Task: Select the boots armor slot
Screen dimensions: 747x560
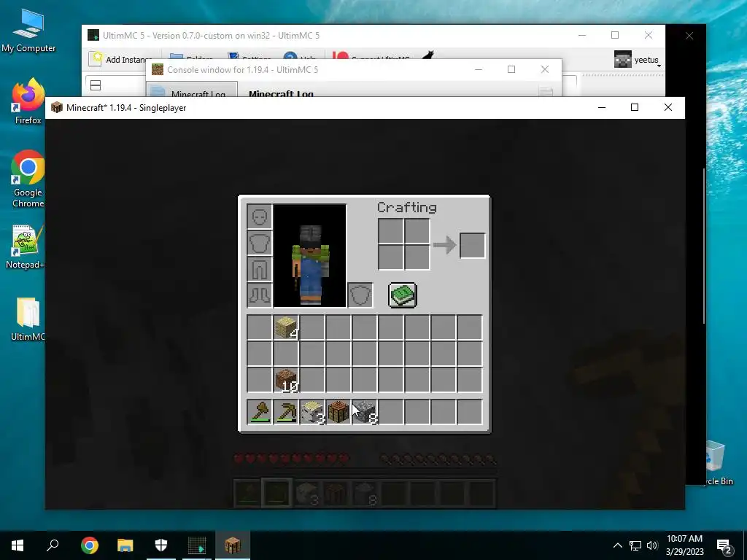Action: (x=260, y=295)
